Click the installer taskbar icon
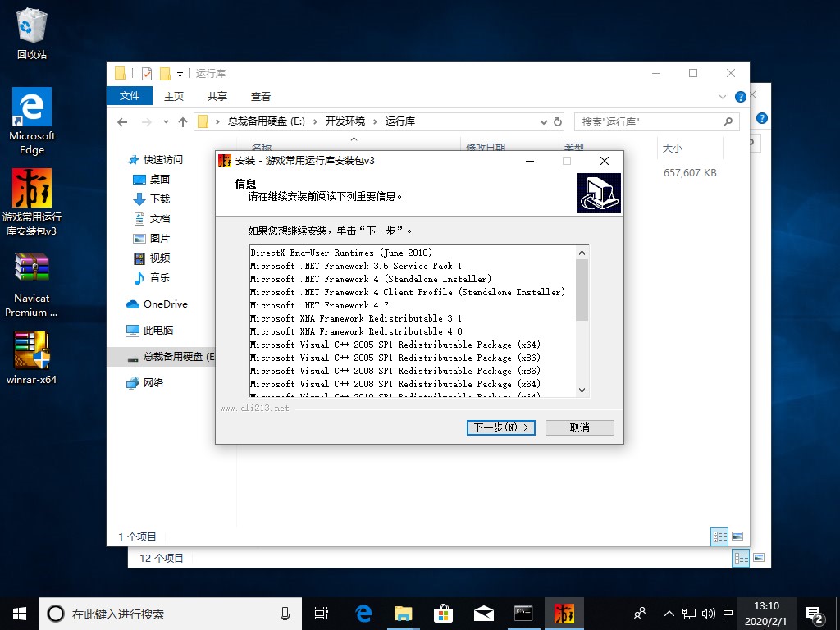The image size is (840, 630). [564, 614]
